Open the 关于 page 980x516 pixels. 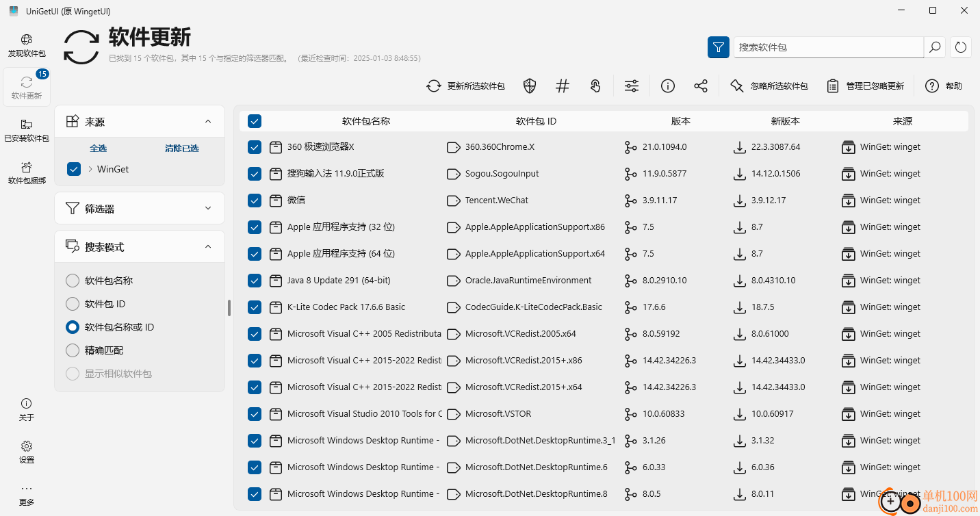[x=27, y=409]
